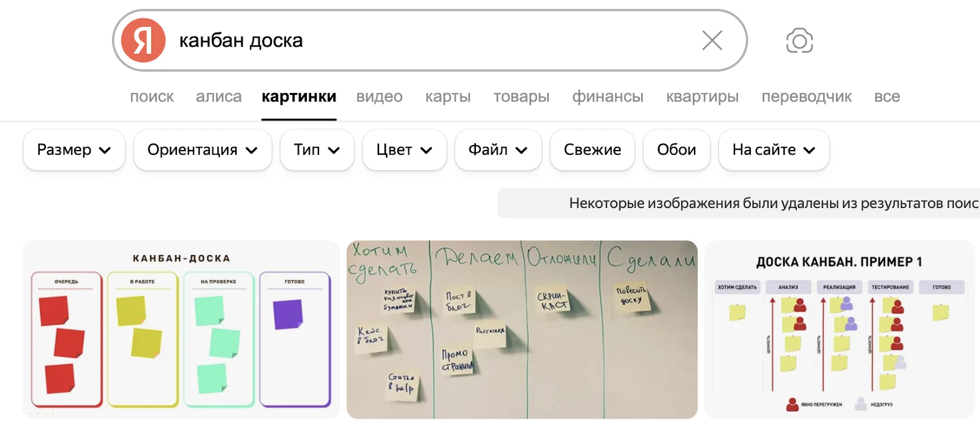980x424 pixels.
Task: Toggle the Свежие filter
Action: [592, 150]
